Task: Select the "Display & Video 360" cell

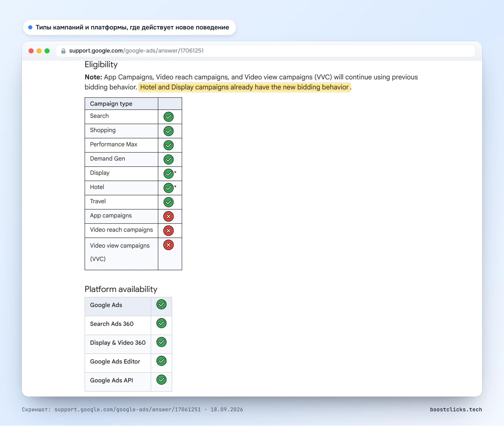Action: click(x=118, y=344)
